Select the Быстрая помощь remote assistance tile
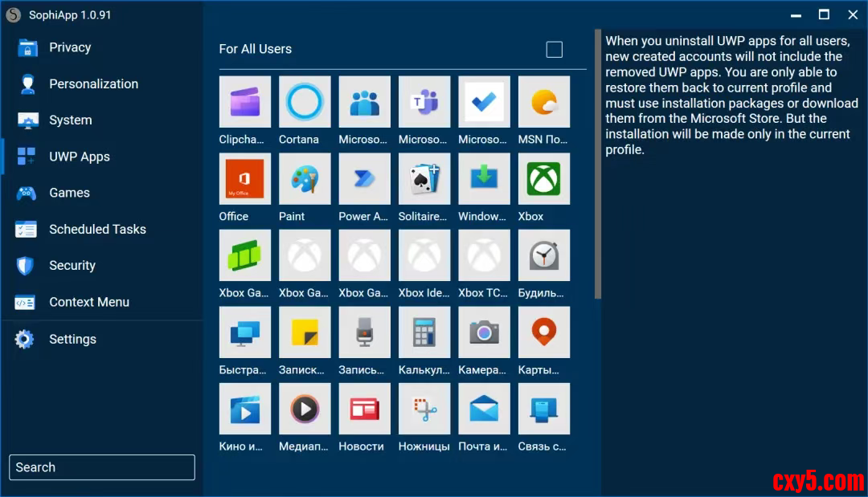The height and width of the screenshot is (497, 868). click(x=244, y=332)
